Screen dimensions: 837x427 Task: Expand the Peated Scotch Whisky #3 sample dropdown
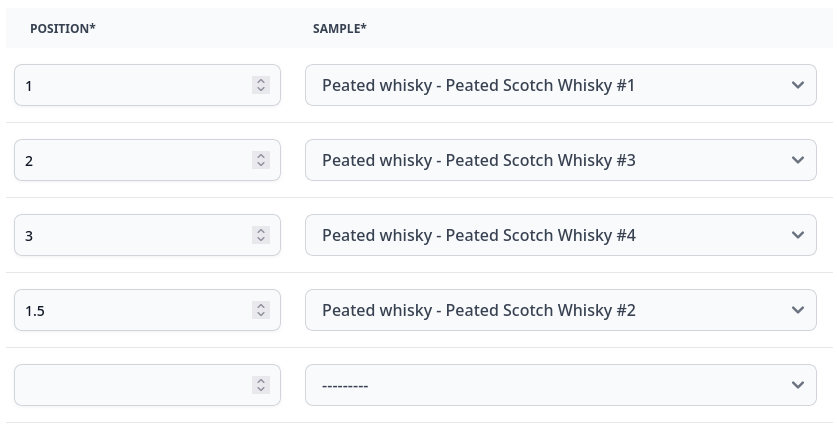[560, 161]
